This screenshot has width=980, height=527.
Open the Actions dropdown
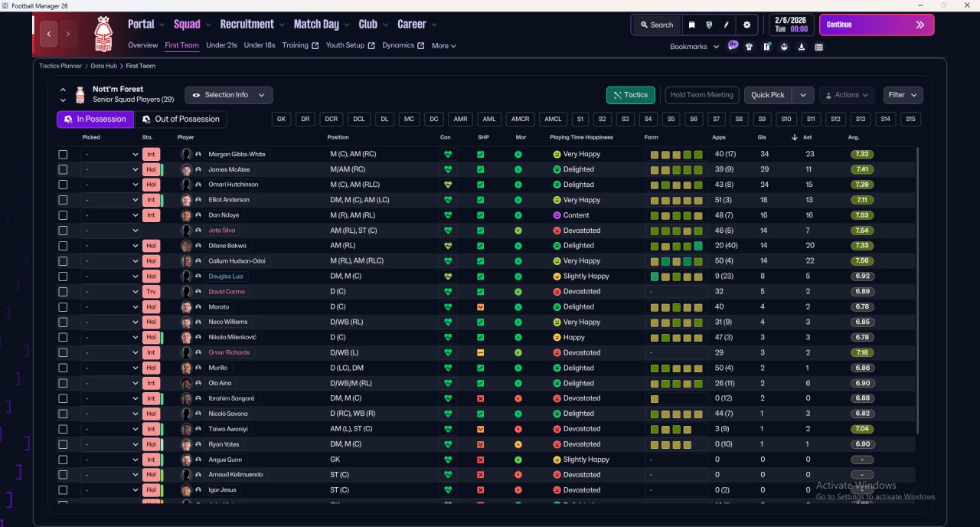(847, 95)
